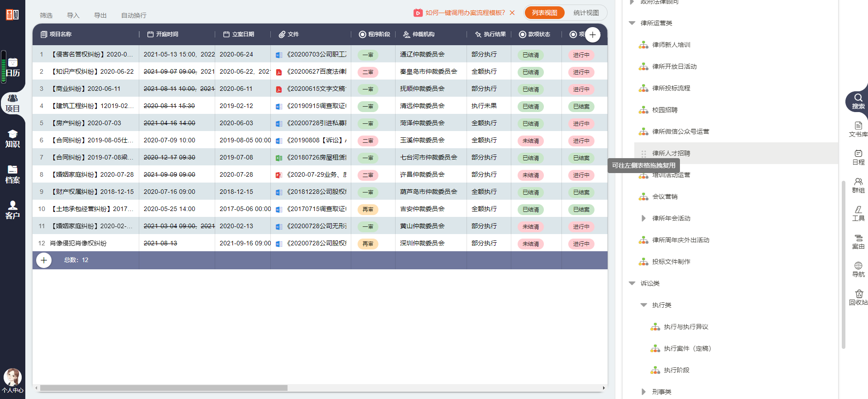Open the 筛选 filter menu
Image resolution: width=868 pixels, height=399 pixels.
tap(46, 15)
